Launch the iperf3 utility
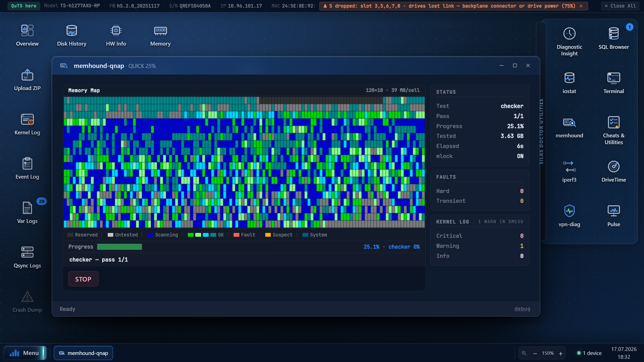The height and width of the screenshot is (362, 644). coord(569,172)
